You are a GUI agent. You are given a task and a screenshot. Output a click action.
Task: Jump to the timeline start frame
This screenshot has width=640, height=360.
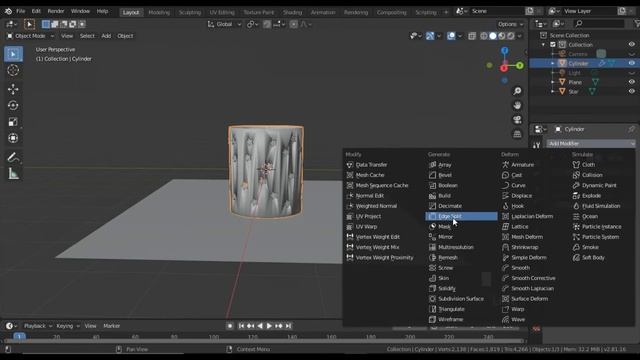pyautogui.click(x=241, y=326)
